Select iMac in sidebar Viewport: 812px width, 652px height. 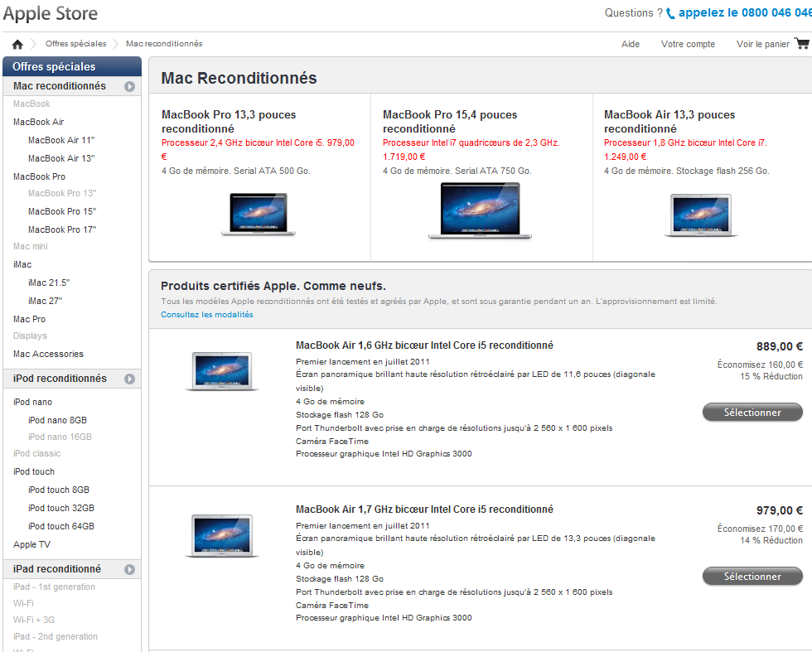pos(22,264)
